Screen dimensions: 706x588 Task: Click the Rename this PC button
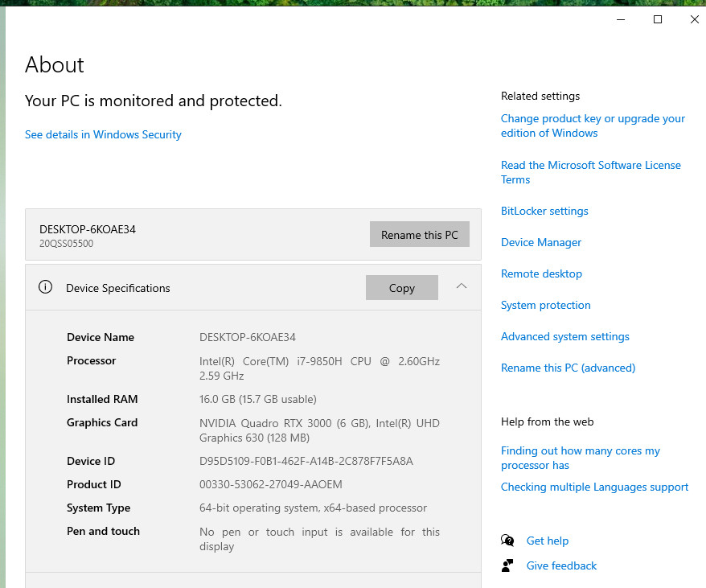tap(420, 234)
